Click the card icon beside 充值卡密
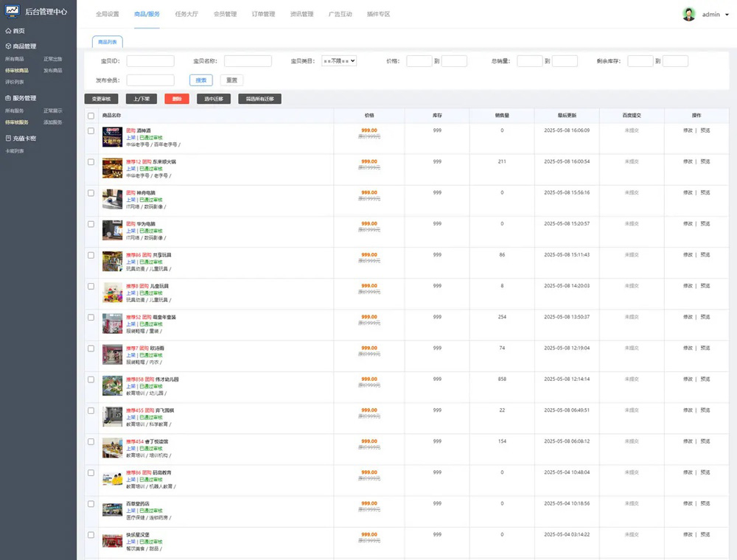The width and height of the screenshot is (737, 560). (8, 138)
